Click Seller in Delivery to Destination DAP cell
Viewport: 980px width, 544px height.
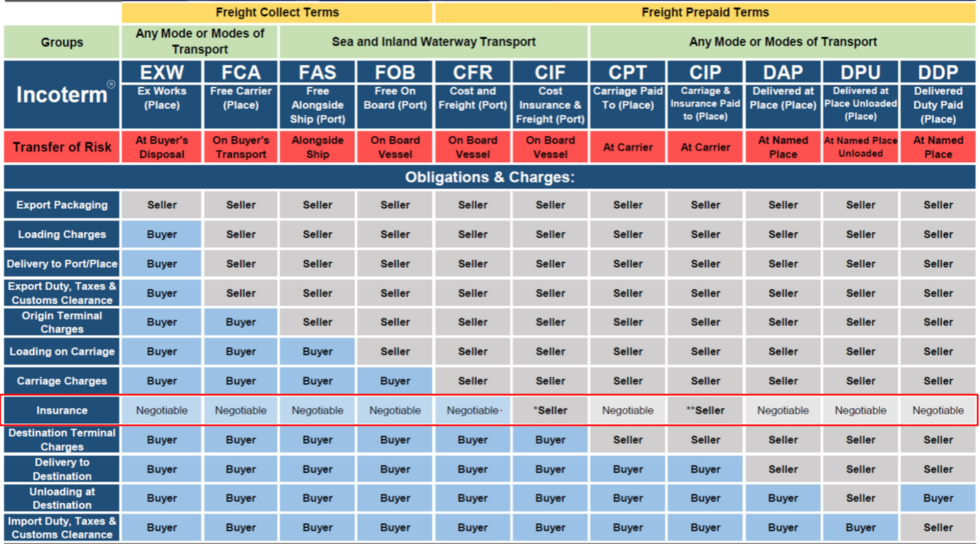[783, 469]
